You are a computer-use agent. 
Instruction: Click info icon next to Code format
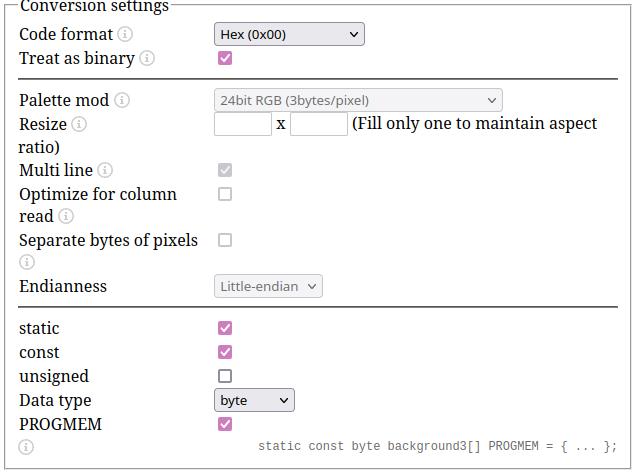pyautogui.click(x=125, y=34)
